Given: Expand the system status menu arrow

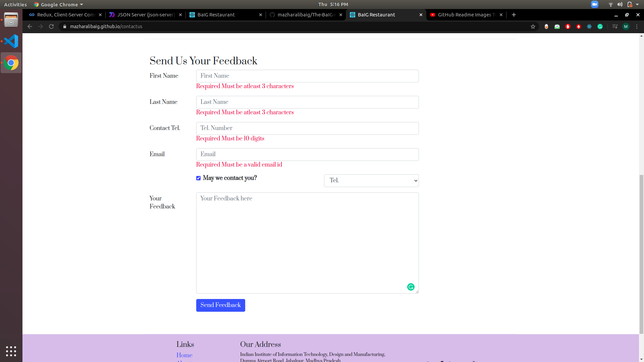Looking at the screenshot, I should click(637, 4).
